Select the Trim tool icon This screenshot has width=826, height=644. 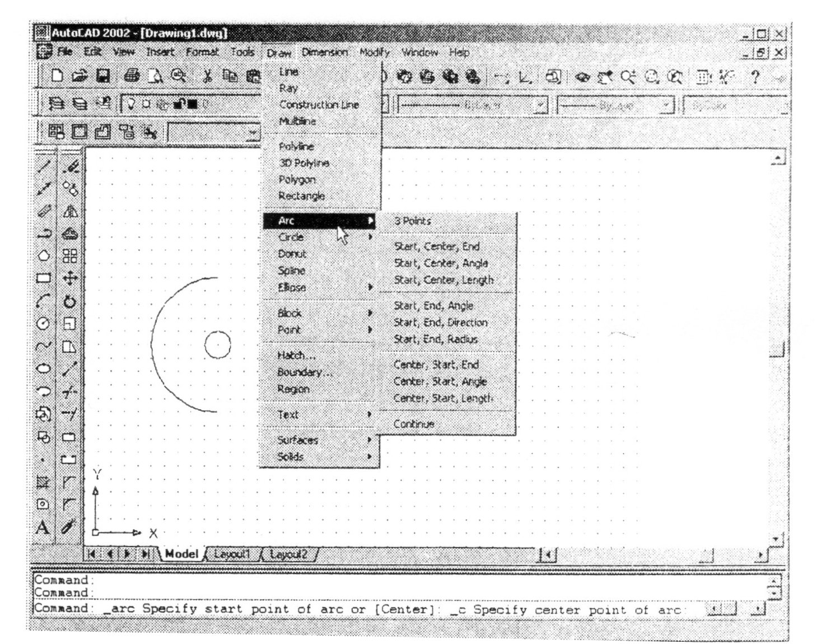70,392
